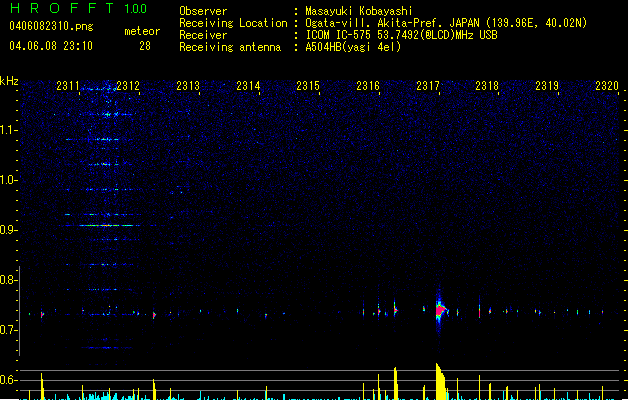Click the 0.9 kHz axis label
This screenshot has height=400, width=629.
[8, 230]
